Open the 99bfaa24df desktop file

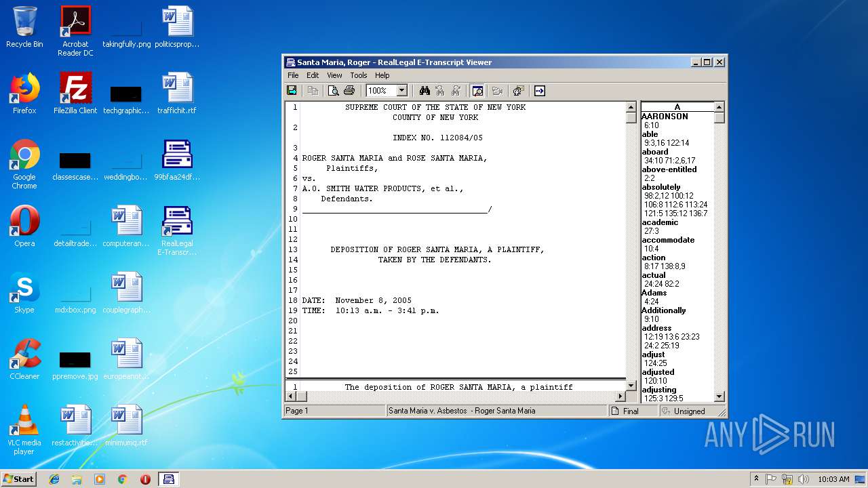point(177,160)
